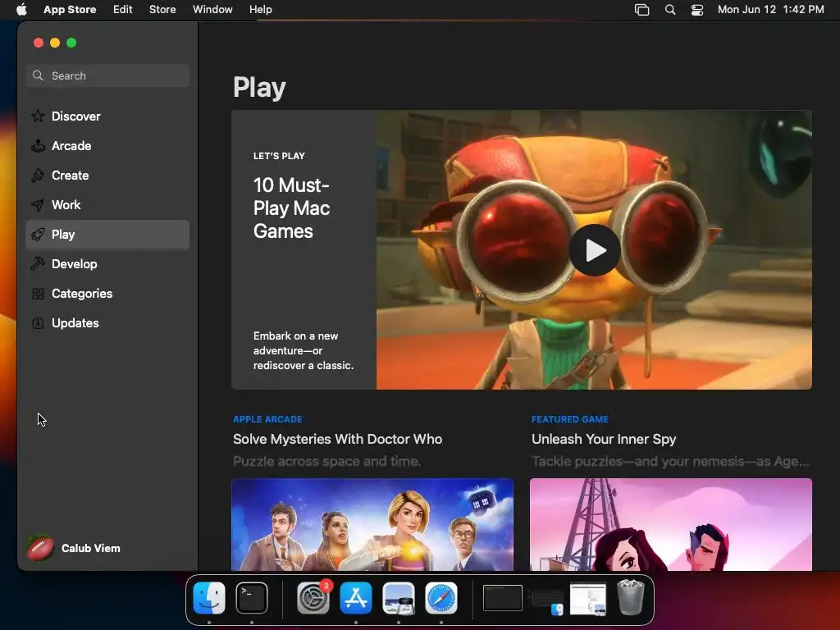Open the white minimized document thumbnail in Dock
Image resolution: width=840 pixels, height=630 pixels.
click(x=588, y=599)
